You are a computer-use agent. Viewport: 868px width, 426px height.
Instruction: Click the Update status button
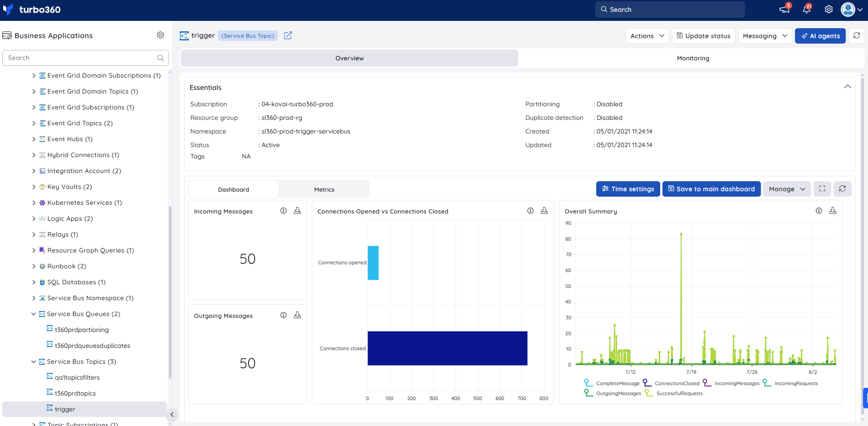pos(703,36)
